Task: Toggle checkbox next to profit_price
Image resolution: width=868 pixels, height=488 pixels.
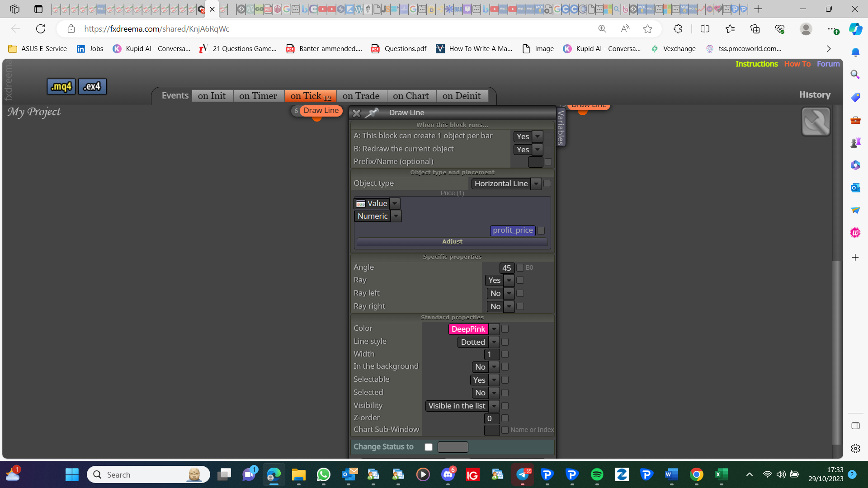Action: pyautogui.click(x=541, y=230)
